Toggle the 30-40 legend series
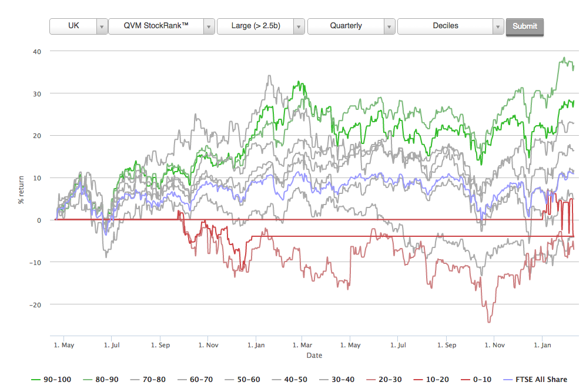The image size is (586, 392). pyautogui.click(x=337, y=379)
